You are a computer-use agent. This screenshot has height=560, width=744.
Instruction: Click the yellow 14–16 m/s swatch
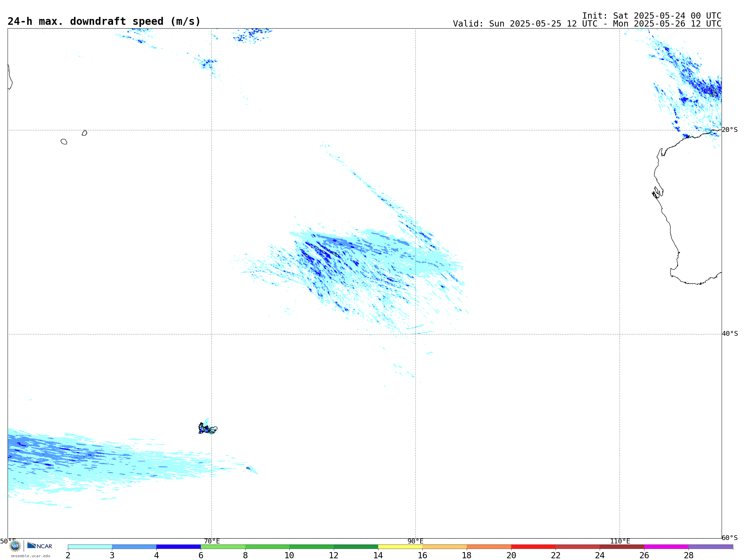click(x=400, y=547)
